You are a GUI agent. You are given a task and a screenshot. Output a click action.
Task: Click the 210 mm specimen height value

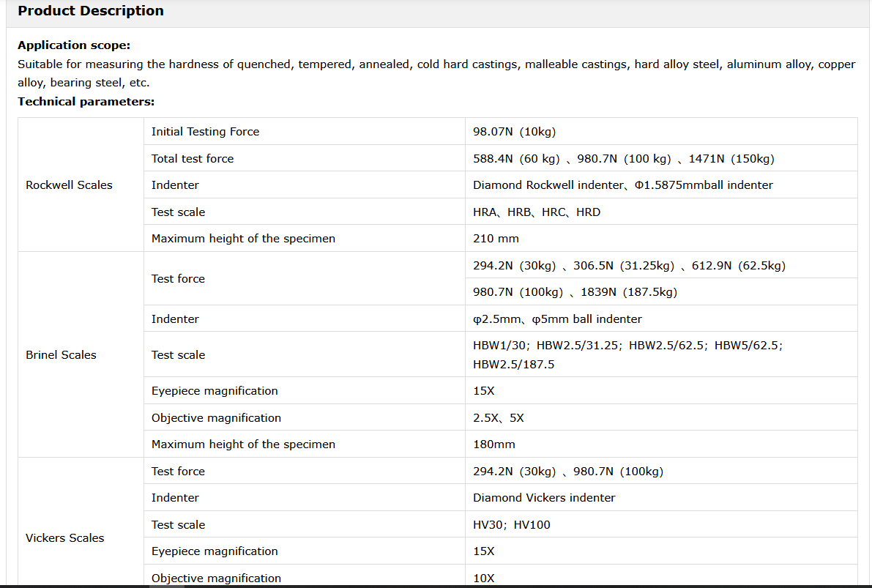pos(496,239)
